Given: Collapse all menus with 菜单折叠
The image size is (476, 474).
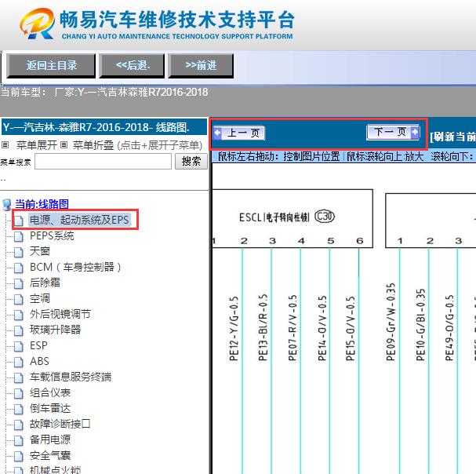Looking at the screenshot, I should tap(93, 145).
